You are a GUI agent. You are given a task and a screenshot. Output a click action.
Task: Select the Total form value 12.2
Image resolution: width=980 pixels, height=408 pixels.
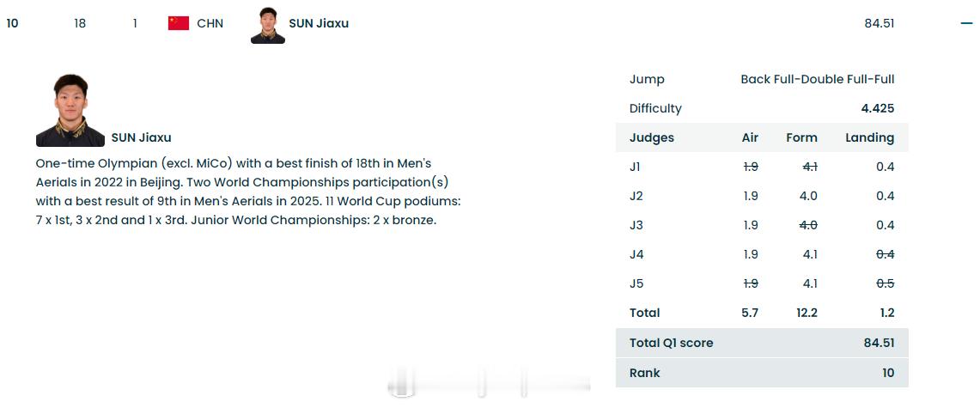[x=807, y=313]
